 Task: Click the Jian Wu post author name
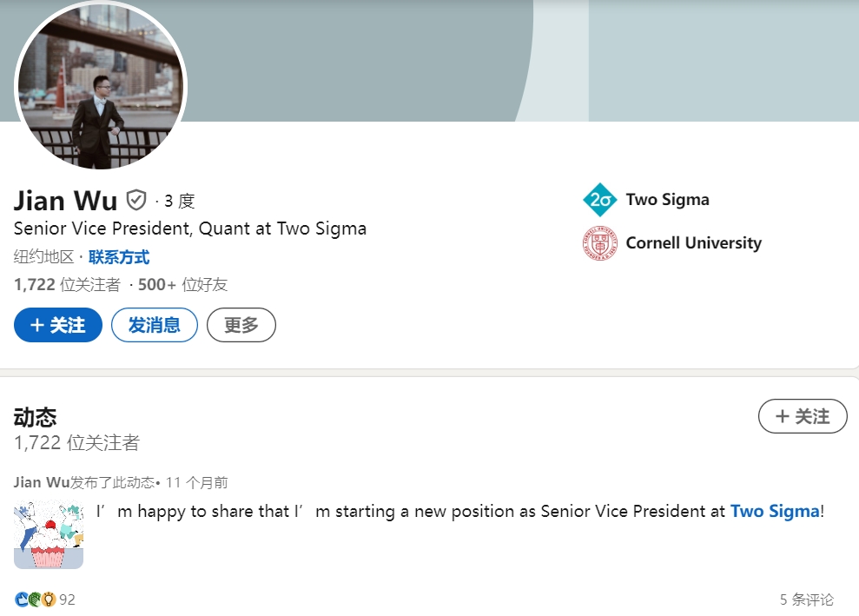point(42,482)
